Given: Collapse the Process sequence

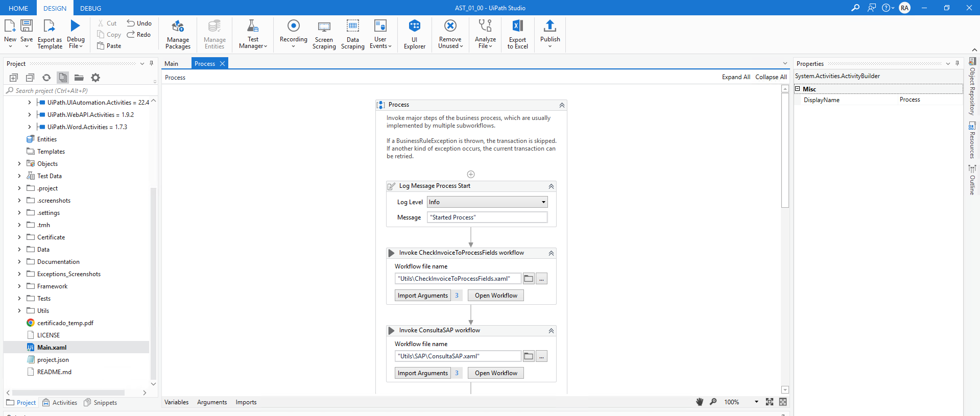Looking at the screenshot, I should (562, 105).
